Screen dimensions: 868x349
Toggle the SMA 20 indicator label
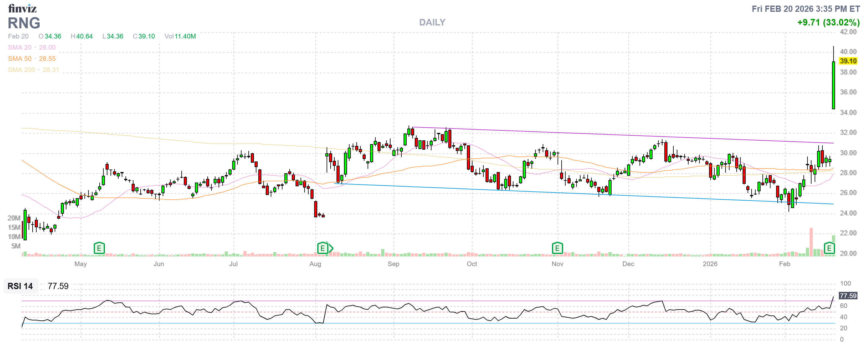click(x=20, y=48)
